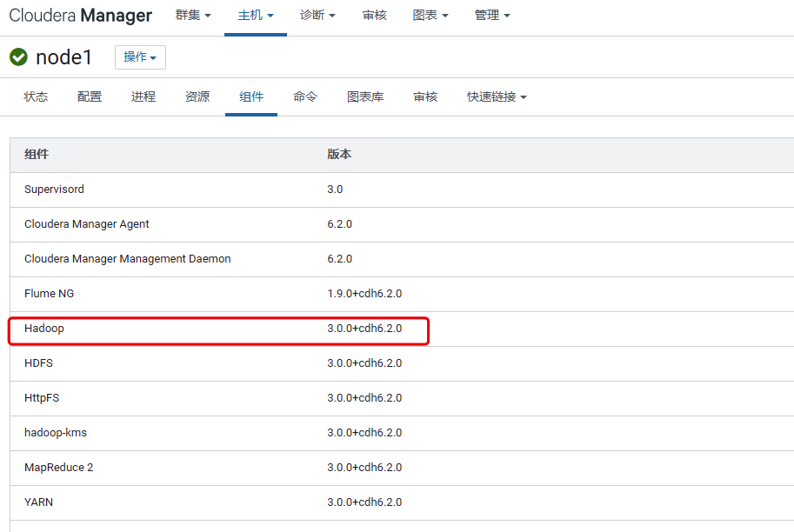View the 图表库 tab
Screen dimensions: 794x532
(365, 96)
